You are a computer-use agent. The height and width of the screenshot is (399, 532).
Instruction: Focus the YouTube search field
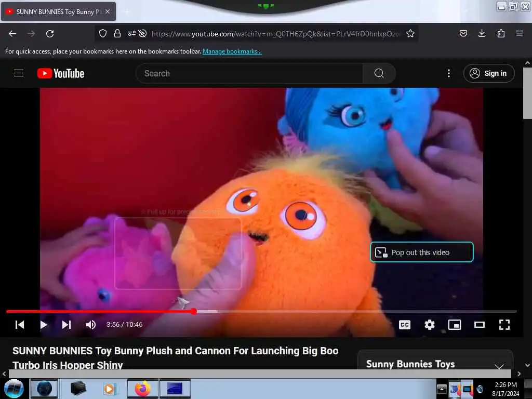[249, 73]
